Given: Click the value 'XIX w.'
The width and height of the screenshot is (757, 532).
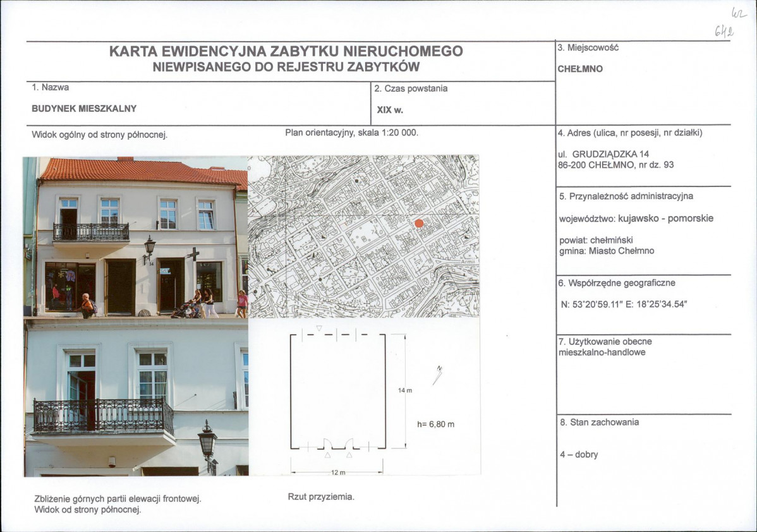Looking at the screenshot, I should [x=390, y=110].
